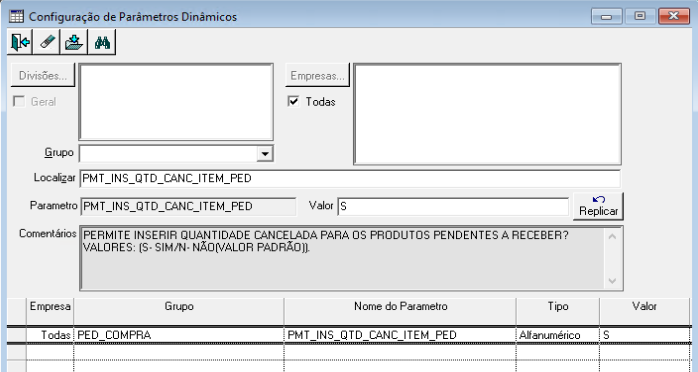698x372 pixels.
Task: Maximize the Configuração de Parâmetros window
Action: (x=640, y=16)
